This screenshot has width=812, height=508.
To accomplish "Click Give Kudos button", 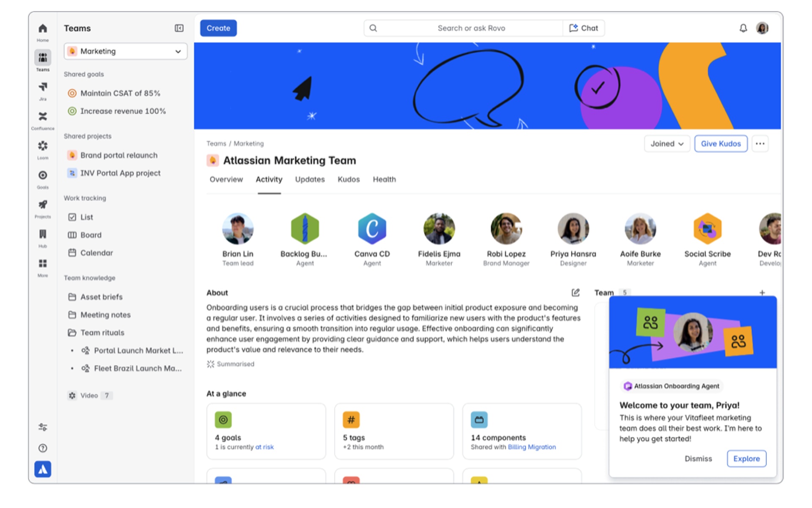I will coord(721,144).
